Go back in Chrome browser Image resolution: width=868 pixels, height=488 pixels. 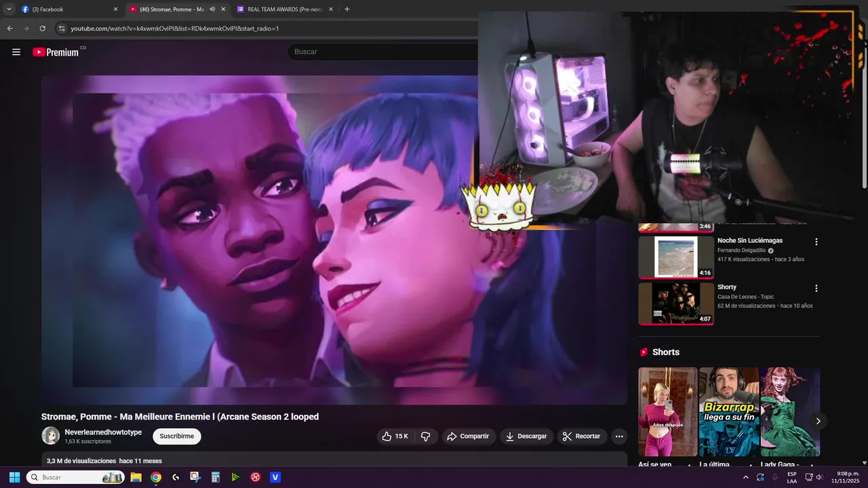(x=9, y=28)
